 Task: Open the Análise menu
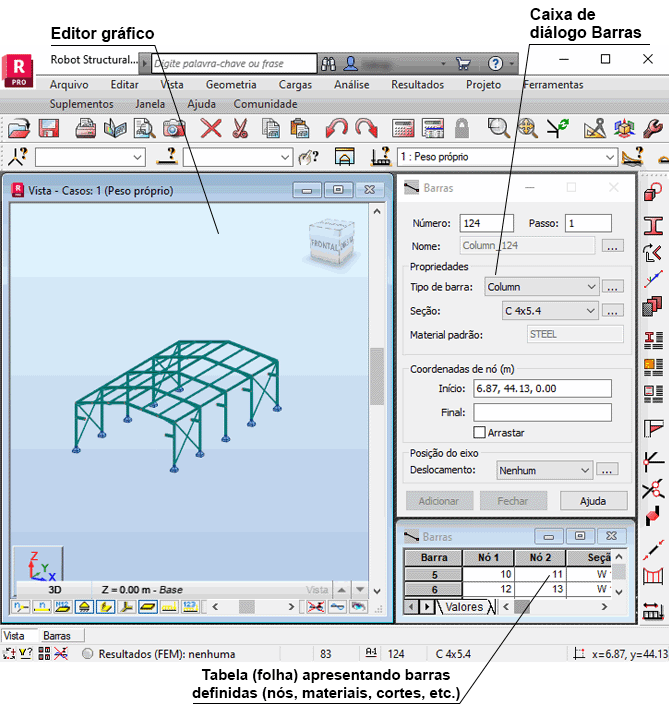point(351,85)
